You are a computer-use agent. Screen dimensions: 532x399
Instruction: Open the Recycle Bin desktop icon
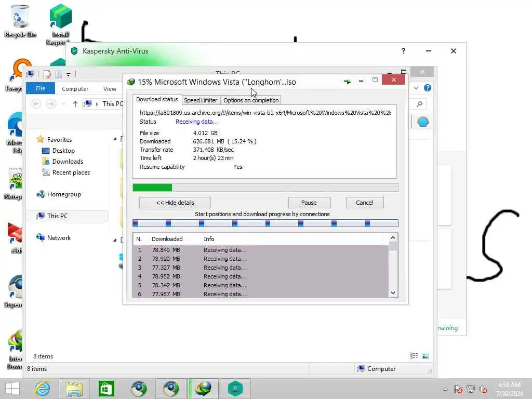coord(20,21)
